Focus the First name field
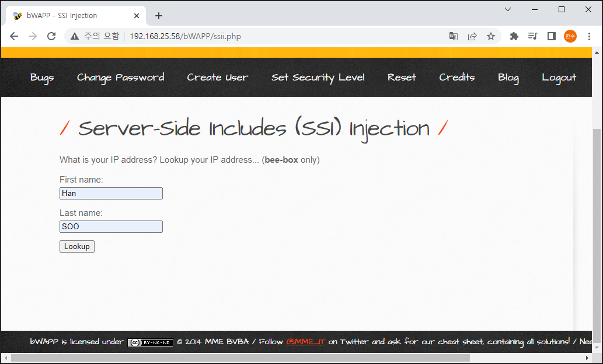The height and width of the screenshot is (364, 603). pos(111,193)
